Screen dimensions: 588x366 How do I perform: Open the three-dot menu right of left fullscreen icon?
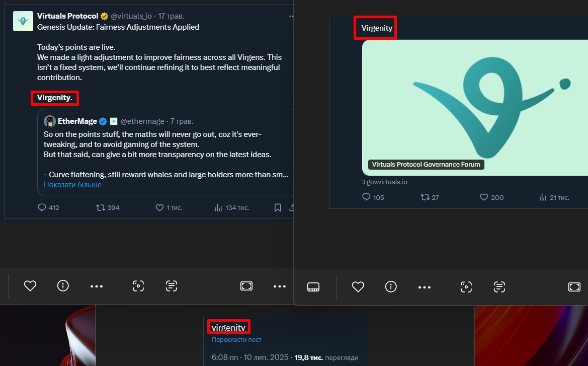click(x=279, y=286)
